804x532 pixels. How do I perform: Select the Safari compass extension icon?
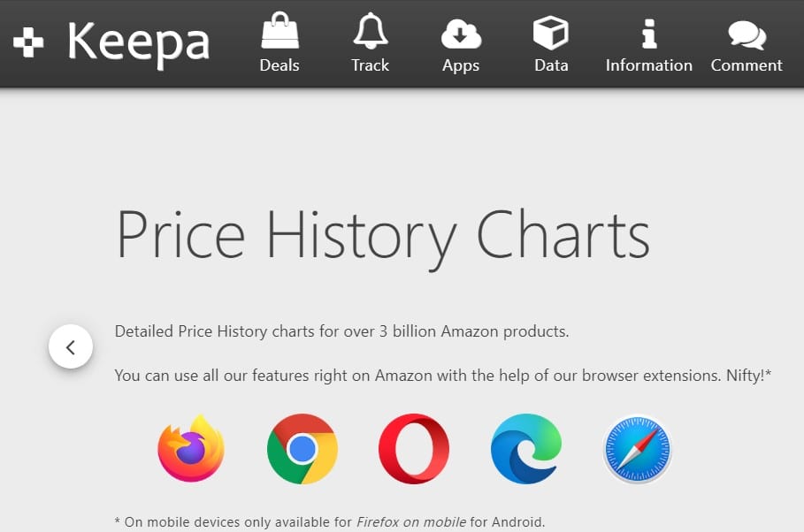[638, 448]
